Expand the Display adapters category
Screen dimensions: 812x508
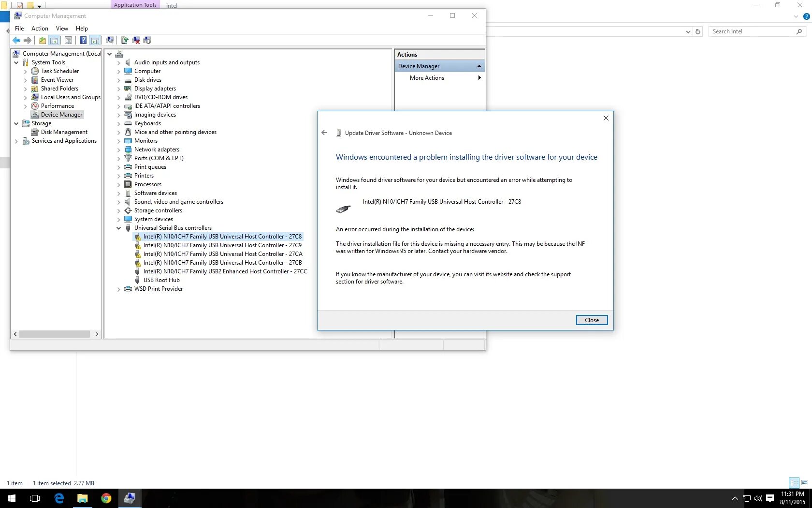click(118, 89)
